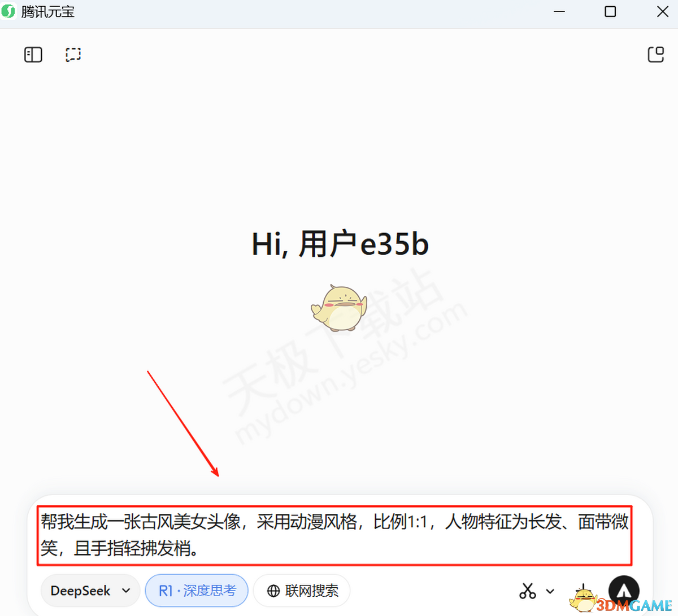The image size is (678, 616).
Task: Click the greeting heading Hi, 用户e35b
Action: pyautogui.click(x=340, y=243)
